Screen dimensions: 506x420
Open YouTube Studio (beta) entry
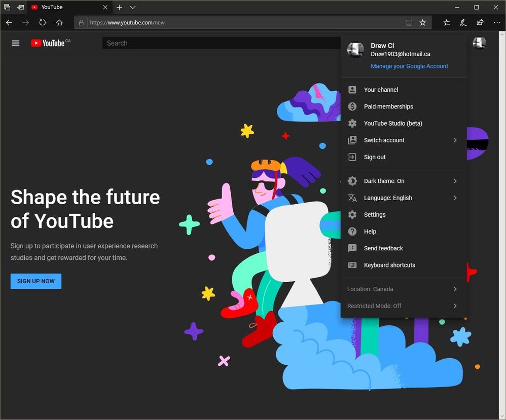tap(404, 123)
